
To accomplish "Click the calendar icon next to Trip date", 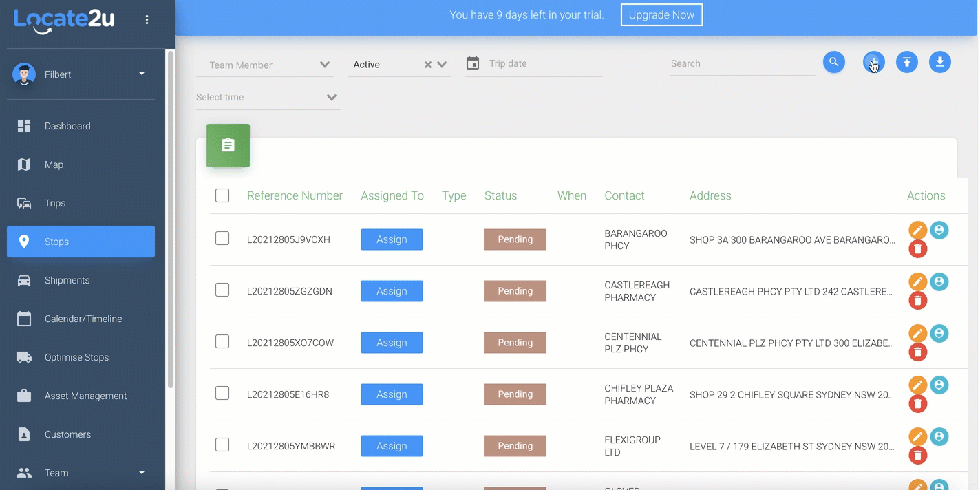I will 473,63.
